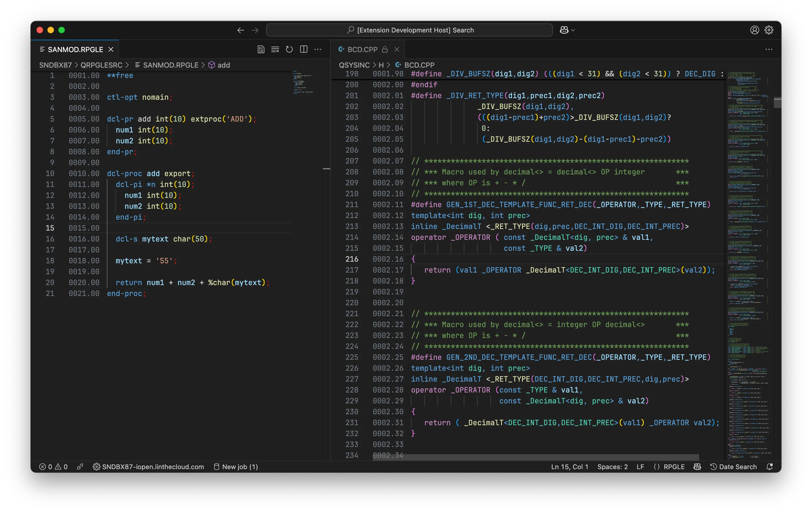
Task: Click GEN_1ST_DEC_TEMPLATE_FUNC_RET_DEC define on line 211
Action: click(560, 204)
